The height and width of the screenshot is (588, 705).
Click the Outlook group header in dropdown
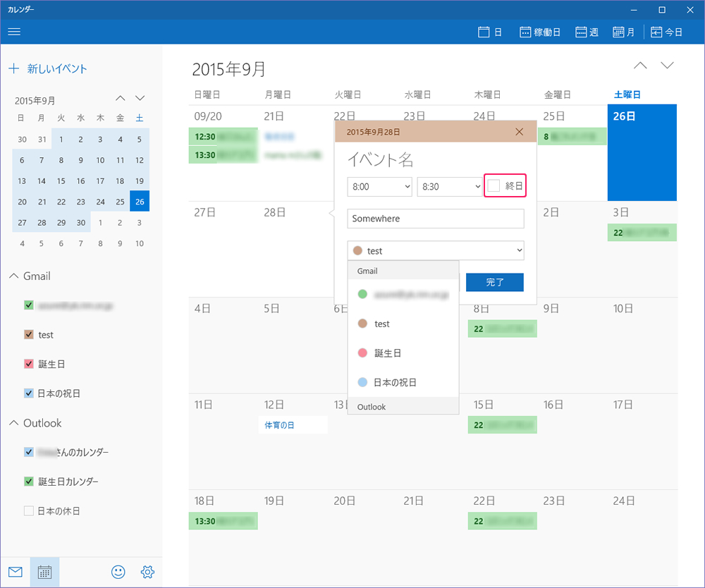tap(403, 406)
